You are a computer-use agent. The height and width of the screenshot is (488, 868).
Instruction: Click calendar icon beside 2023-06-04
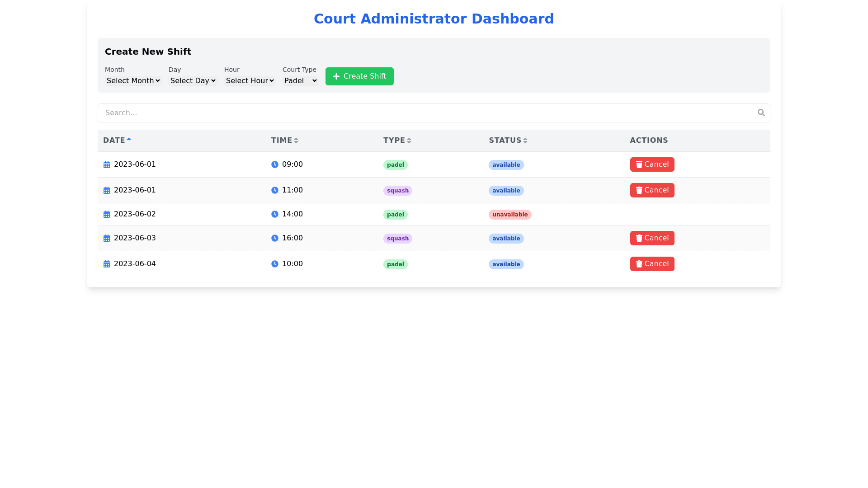coord(107,264)
